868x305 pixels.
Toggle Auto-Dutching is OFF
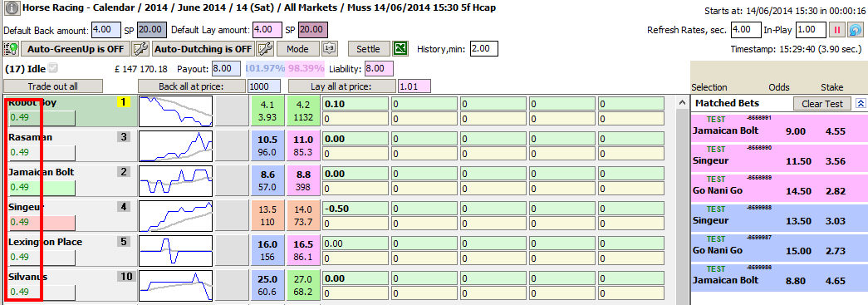(204, 49)
